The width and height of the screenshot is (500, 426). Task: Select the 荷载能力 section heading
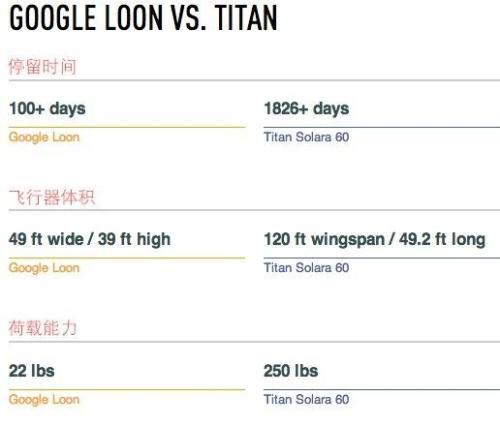pos(43,328)
